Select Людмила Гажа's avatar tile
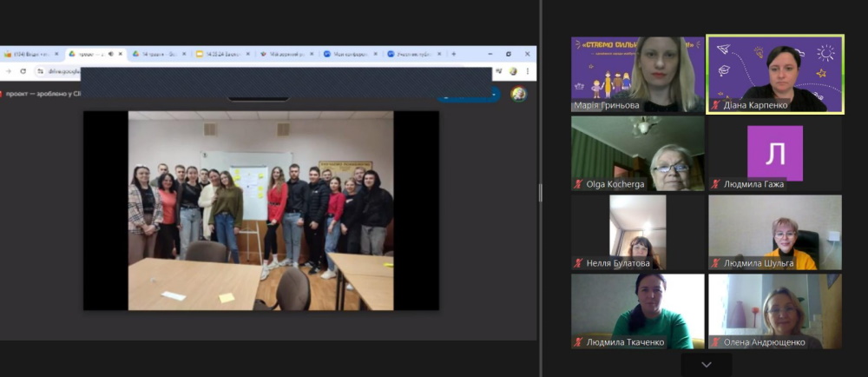The width and height of the screenshot is (868, 377). 774,153
